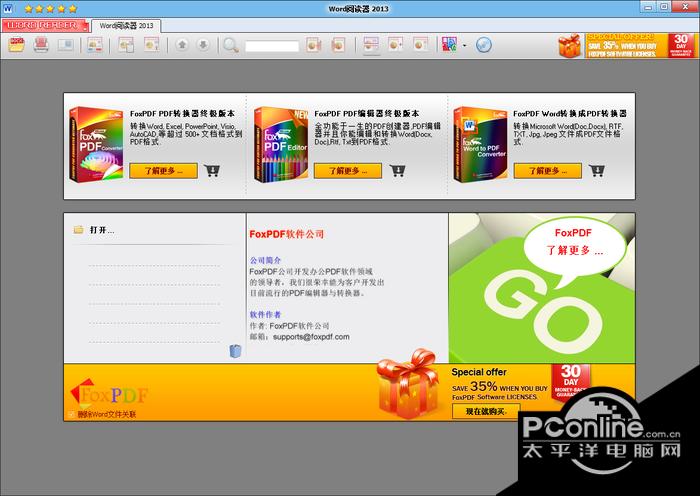Click the small folder icon beside 打开...

coord(79,229)
